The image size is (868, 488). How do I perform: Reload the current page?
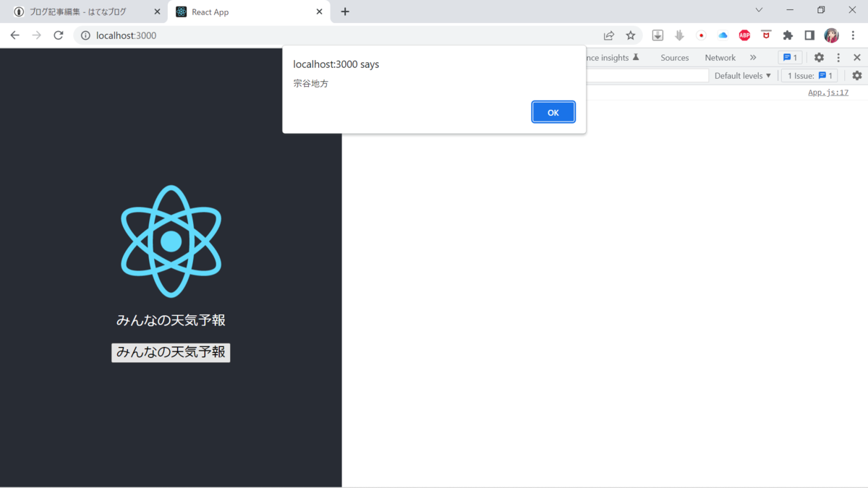59,35
